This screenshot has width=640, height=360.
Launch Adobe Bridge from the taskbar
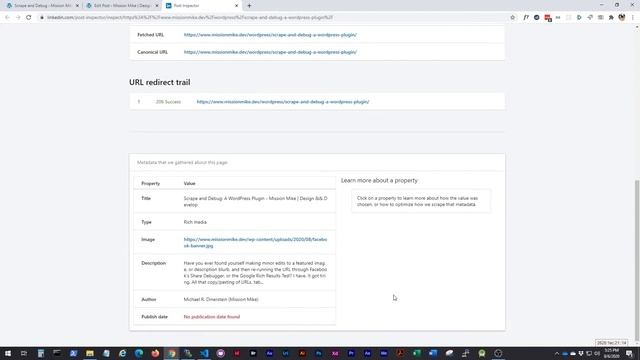click(253, 353)
